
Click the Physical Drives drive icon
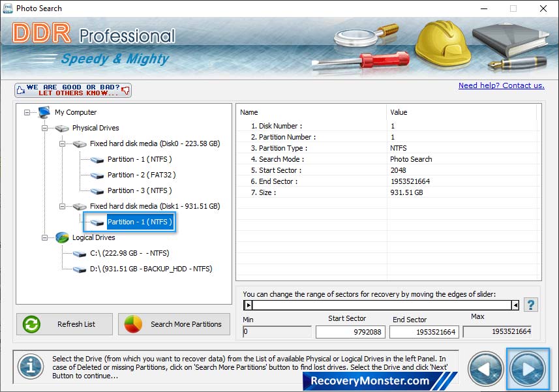pos(62,128)
